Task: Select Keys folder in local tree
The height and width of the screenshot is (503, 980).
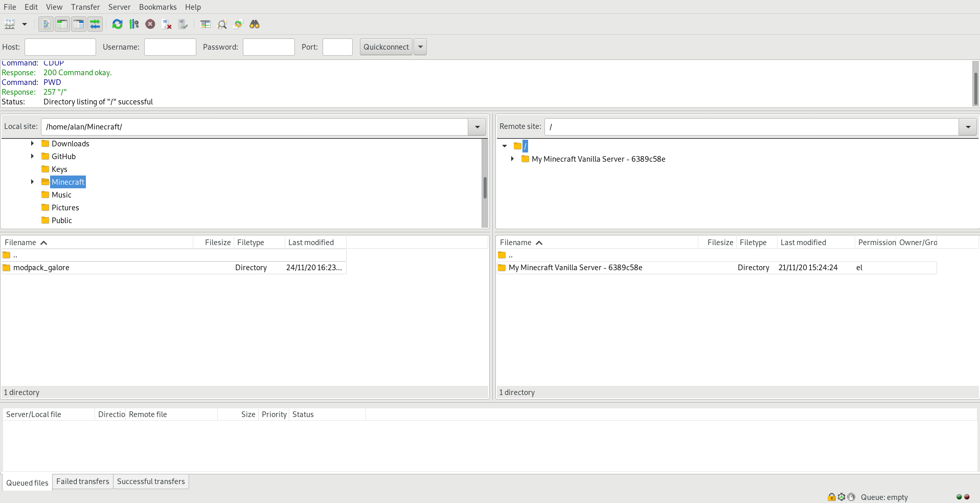Action: point(59,169)
